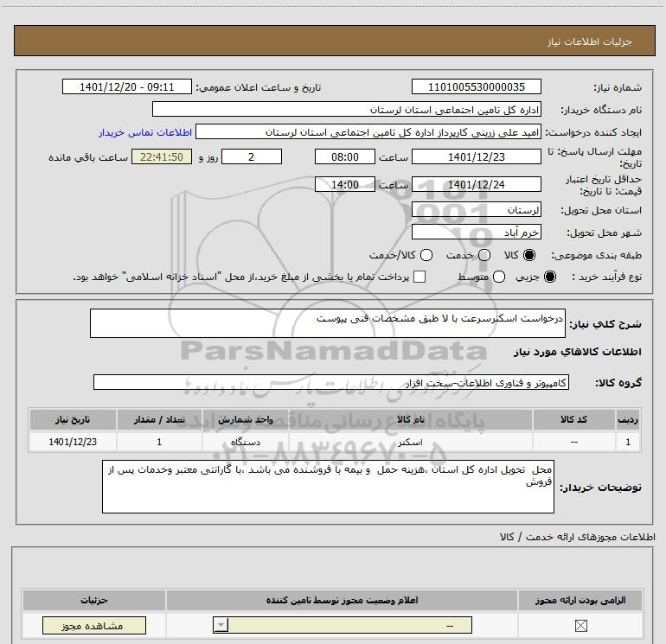
Task: Select the متوسط purchase type radio
Action: [499, 277]
